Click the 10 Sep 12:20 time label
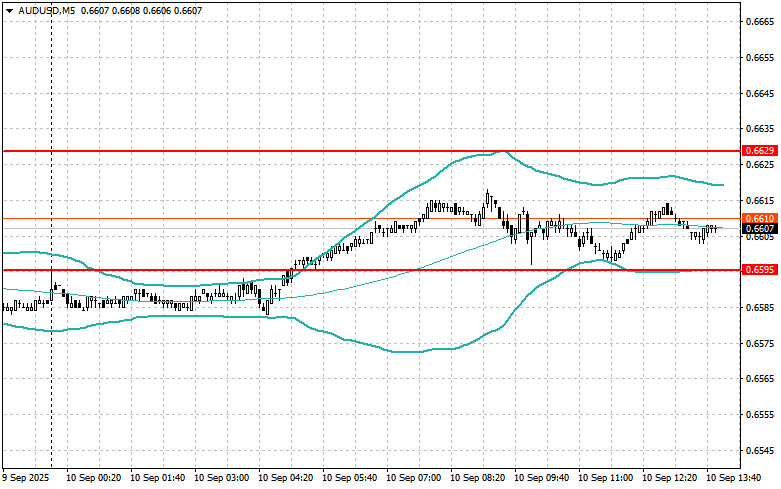 (x=669, y=478)
